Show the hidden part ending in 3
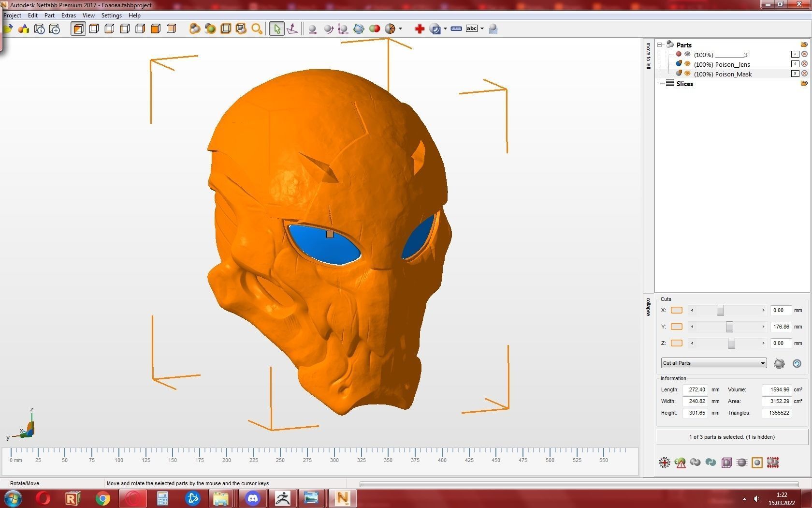Screen dimensions: 812x508 (x=687, y=54)
